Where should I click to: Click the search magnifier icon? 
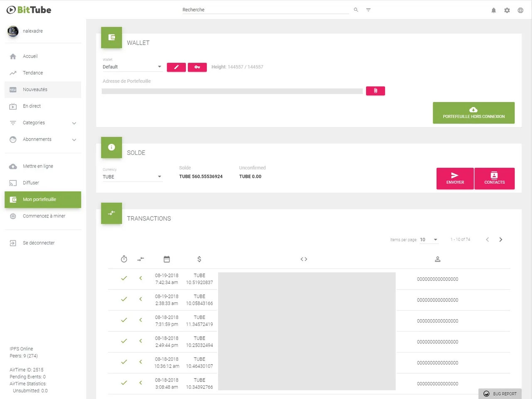356,10
